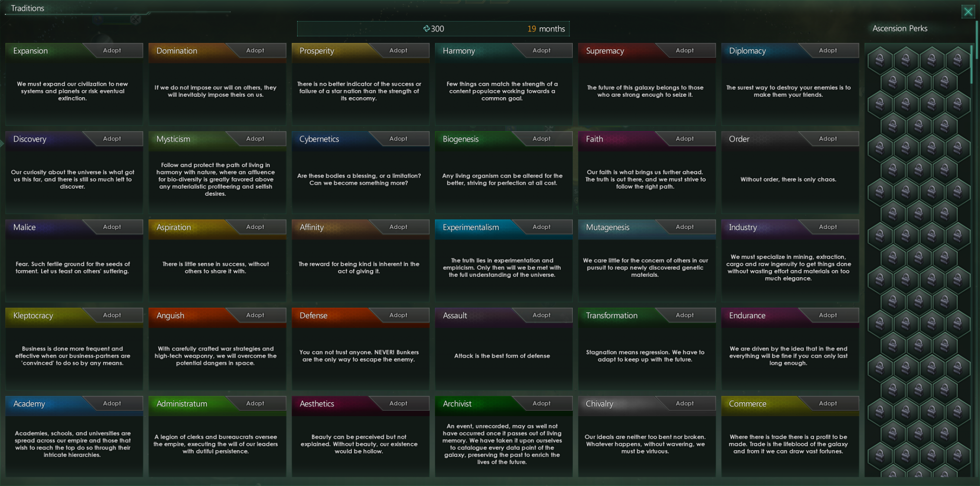Select the Commerce tradition title
Screen dimensions: 980x486
[747, 404]
